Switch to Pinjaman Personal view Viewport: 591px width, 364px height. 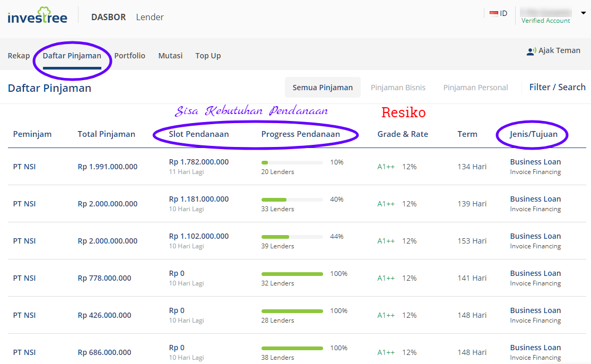coord(475,87)
